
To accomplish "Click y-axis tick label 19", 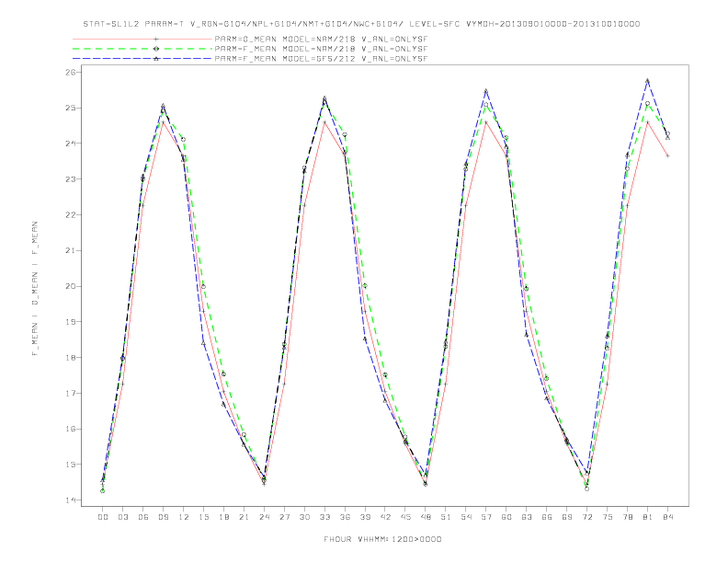I will click(71, 321).
